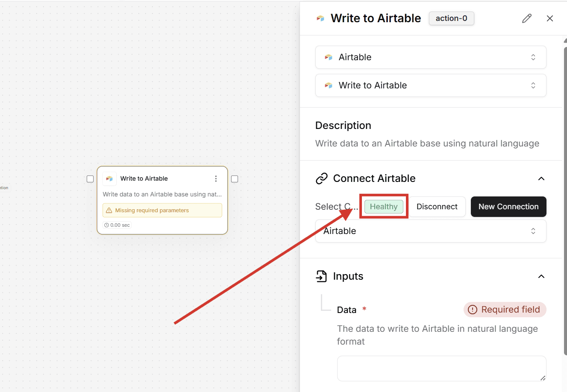Image resolution: width=567 pixels, height=392 pixels.
Task: Click the truncated "Select C..." label
Action: (337, 207)
